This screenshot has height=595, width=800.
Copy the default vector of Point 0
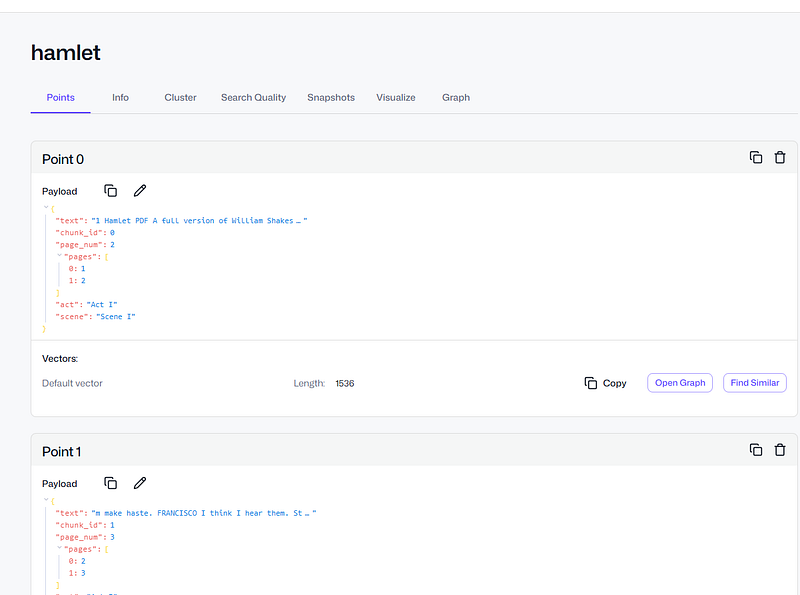pyautogui.click(x=605, y=383)
